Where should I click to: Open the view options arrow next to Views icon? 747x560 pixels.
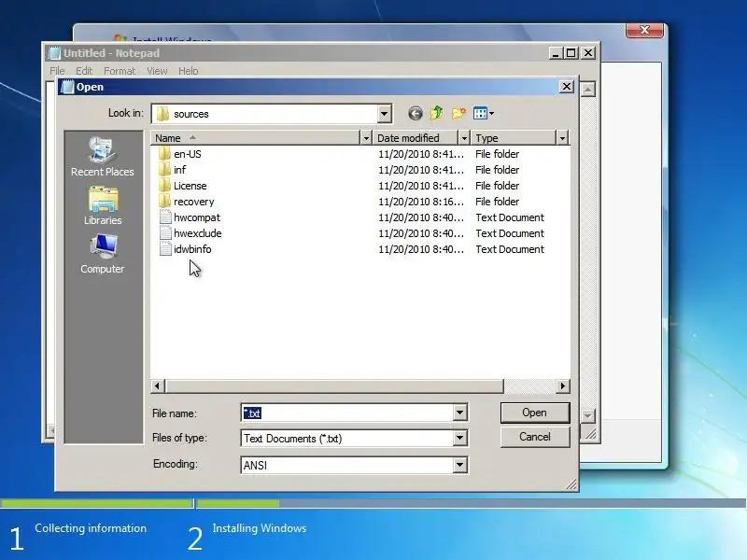492,113
